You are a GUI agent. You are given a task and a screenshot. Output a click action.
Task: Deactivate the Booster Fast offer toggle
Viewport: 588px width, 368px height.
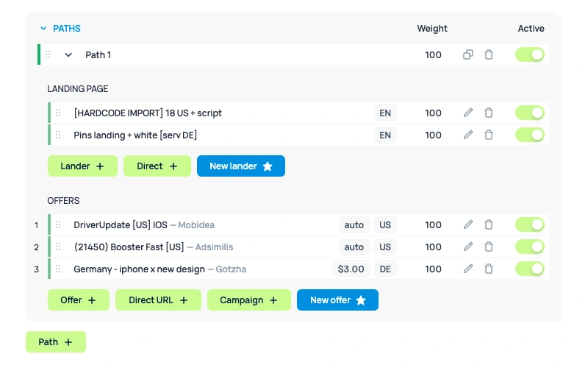pos(530,247)
